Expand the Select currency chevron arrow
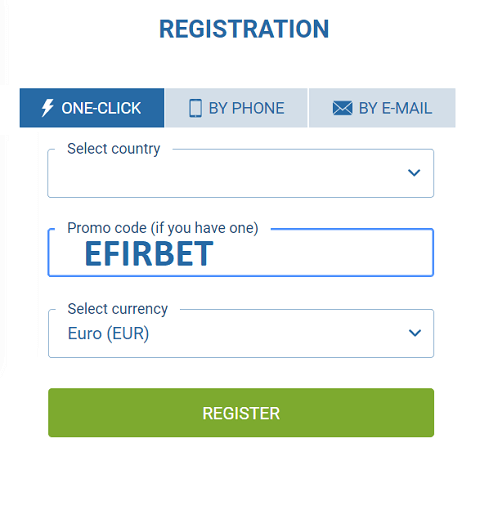 coord(415,333)
